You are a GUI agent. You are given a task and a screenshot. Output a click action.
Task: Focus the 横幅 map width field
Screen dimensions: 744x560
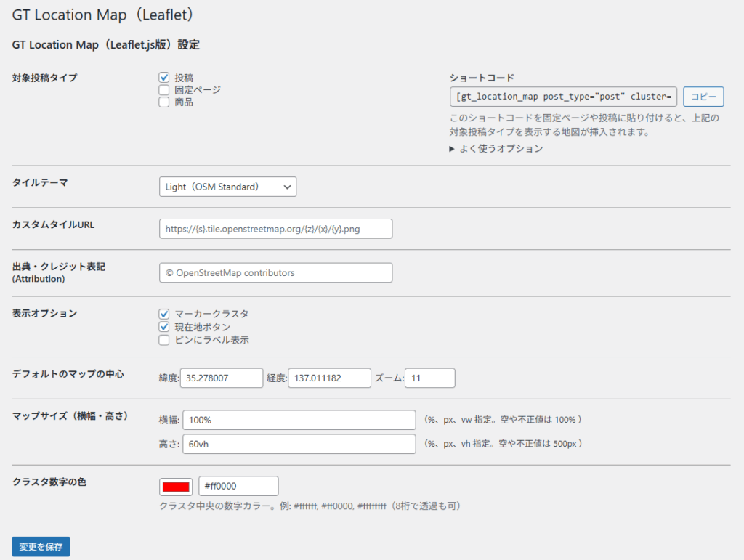pos(299,420)
